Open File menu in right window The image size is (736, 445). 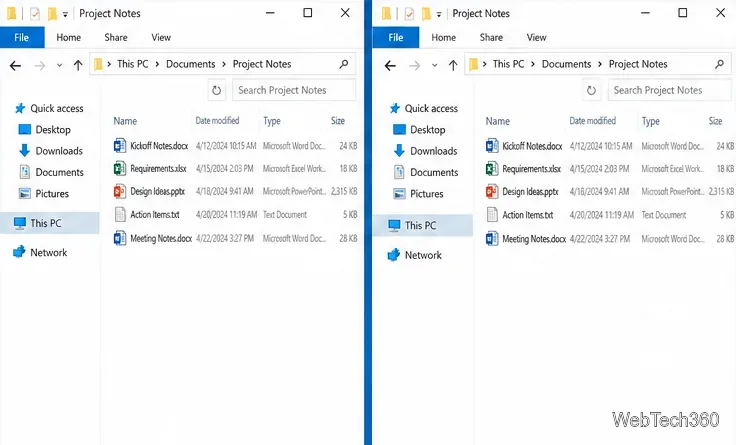[x=396, y=38]
